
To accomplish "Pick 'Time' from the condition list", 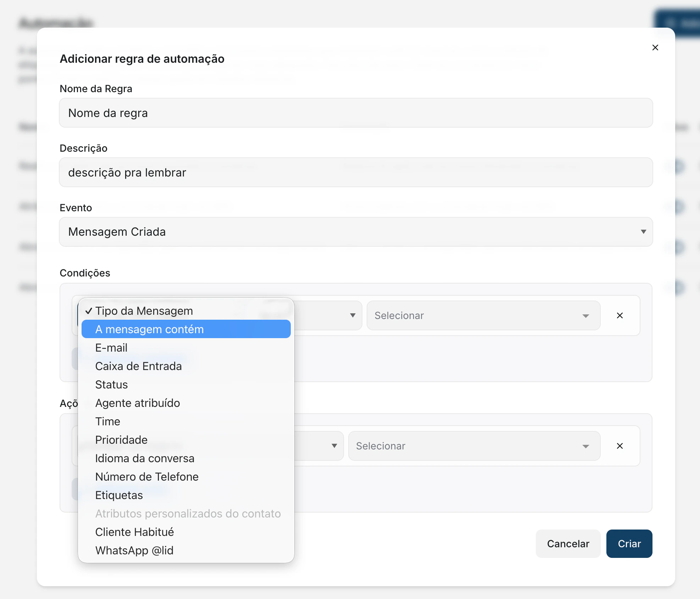I will [186, 421].
